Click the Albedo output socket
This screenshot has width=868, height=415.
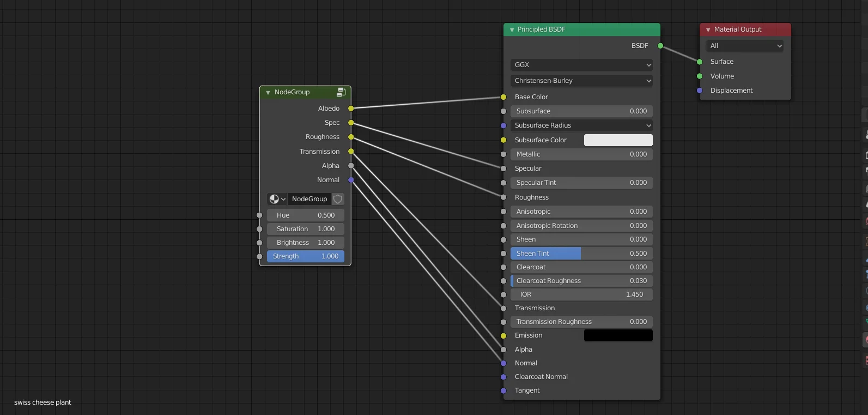351,109
